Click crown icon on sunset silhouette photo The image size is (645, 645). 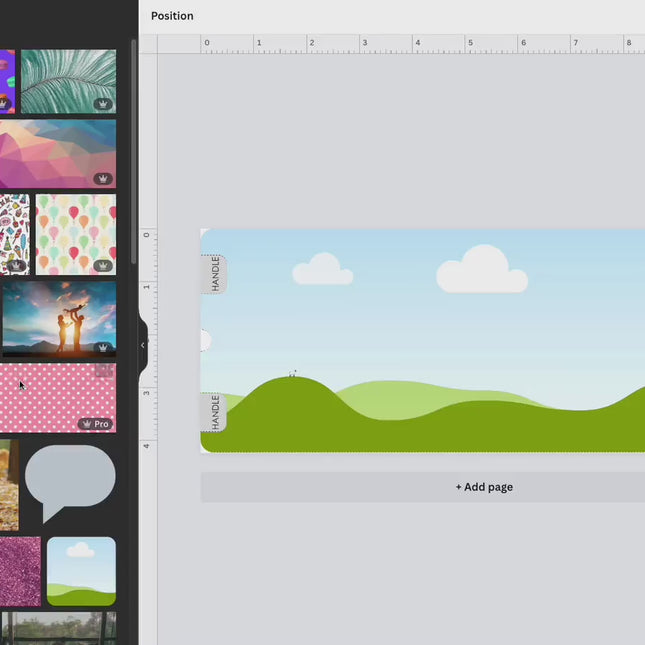(103, 348)
